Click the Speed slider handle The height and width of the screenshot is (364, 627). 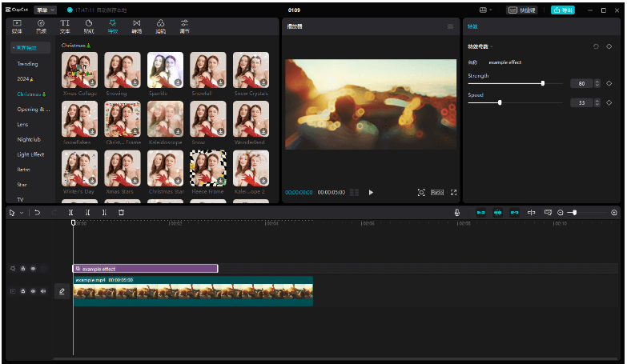(x=500, y=102)
